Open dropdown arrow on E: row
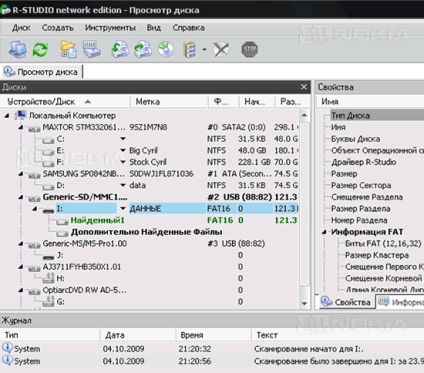 [x=123, y=150]
